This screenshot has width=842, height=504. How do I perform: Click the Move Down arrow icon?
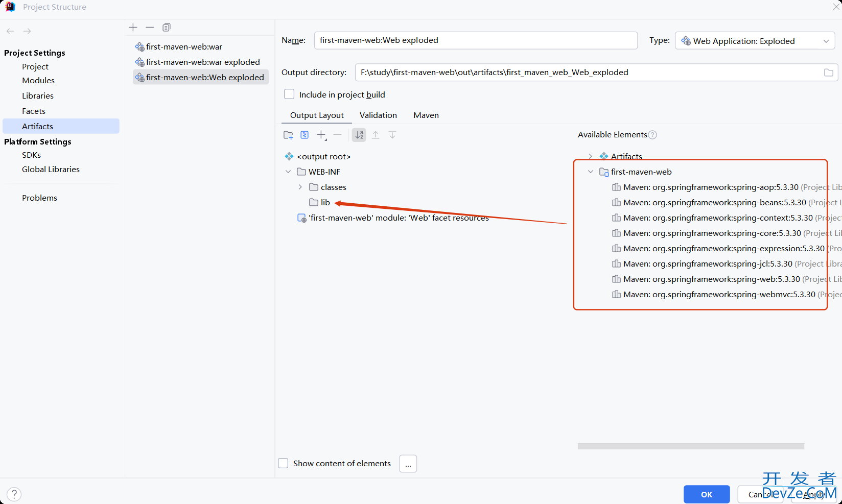tap(392, 135)
